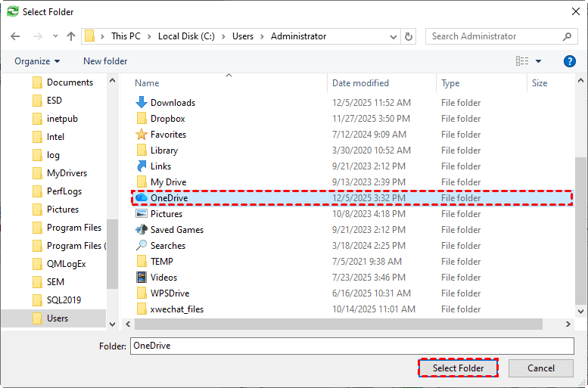
Task: Create a New folder
Action: (x=105, y=61)
